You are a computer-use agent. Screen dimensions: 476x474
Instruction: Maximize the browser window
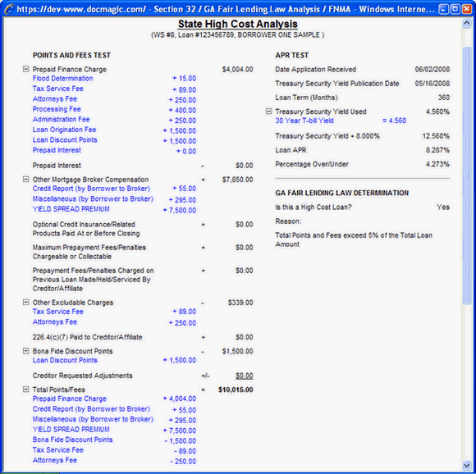[455, 9]
